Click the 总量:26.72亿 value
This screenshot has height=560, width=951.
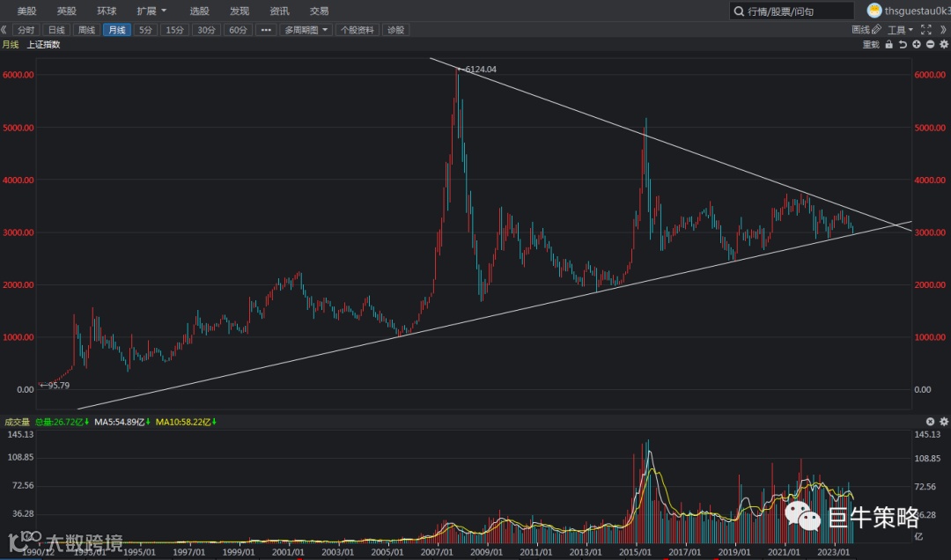click(62, 422)
